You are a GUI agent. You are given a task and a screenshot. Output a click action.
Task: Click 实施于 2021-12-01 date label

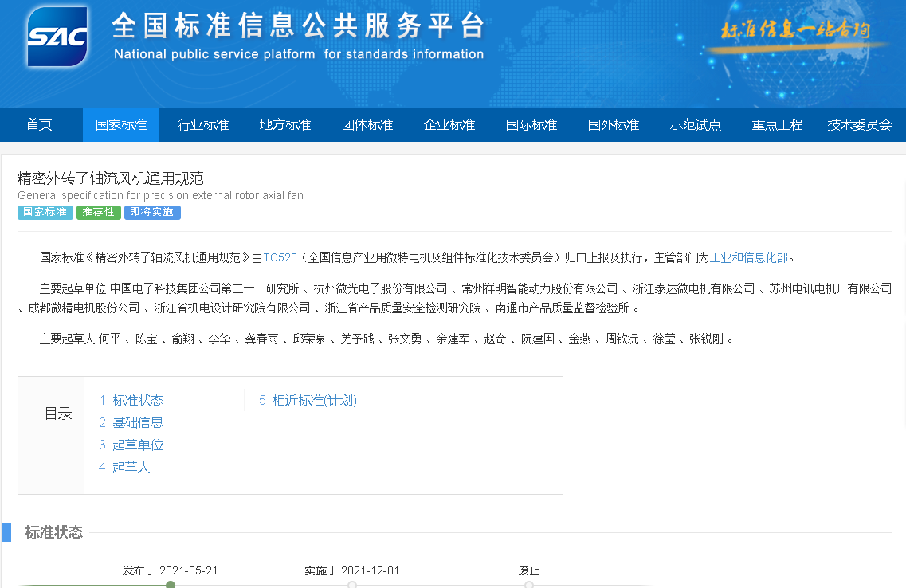tap(352, 570)
